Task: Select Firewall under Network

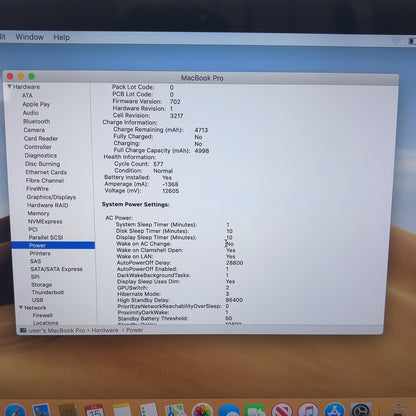Action: point(43,315)
